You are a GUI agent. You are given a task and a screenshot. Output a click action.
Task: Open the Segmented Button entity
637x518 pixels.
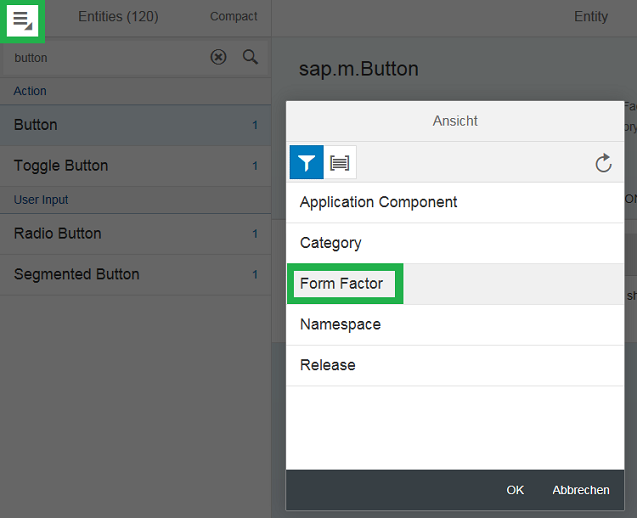click(77, 275)
